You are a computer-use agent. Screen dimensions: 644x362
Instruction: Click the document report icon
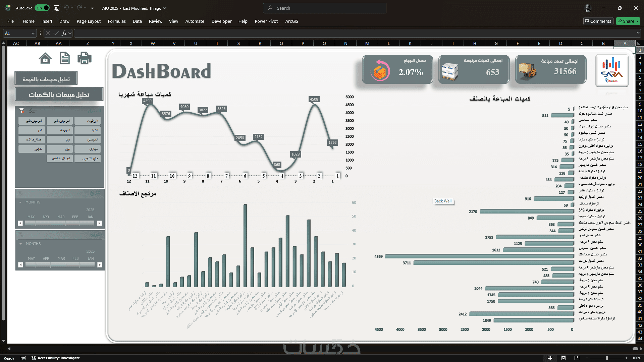(65, 58)
